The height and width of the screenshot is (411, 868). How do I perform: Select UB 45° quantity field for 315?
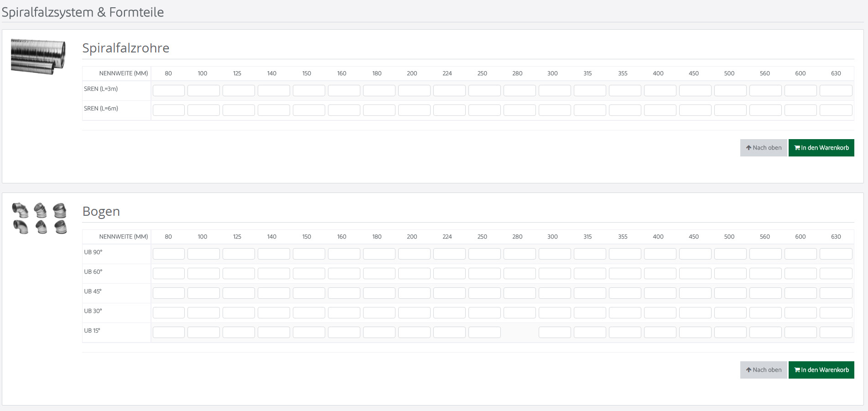(x=590, y=293)
